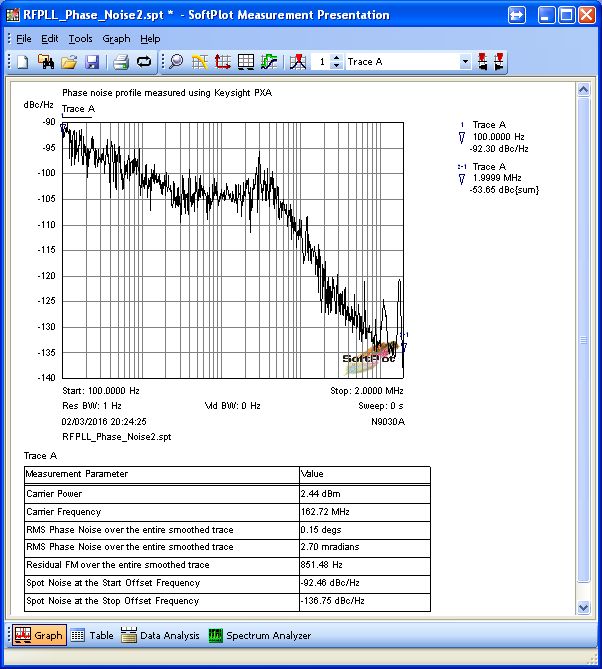Click the marker move right icon

[x=498, y=62]
